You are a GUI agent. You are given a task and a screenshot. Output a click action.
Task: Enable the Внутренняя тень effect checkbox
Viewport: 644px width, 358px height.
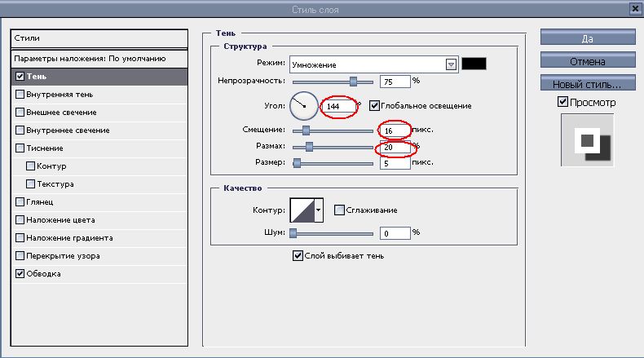click(x=20, y=95)
